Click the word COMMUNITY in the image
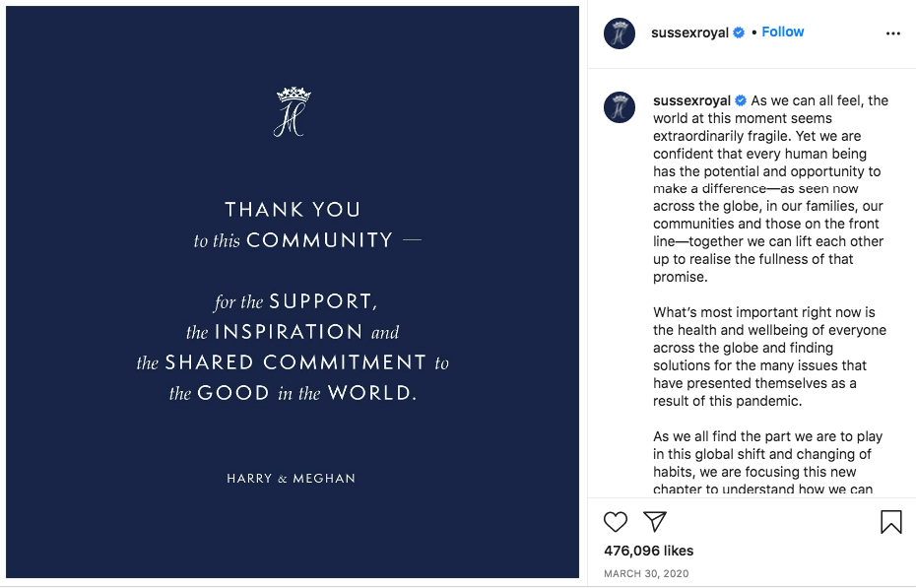The width and height of the screenshot is (916, 588). click(320, 240)
